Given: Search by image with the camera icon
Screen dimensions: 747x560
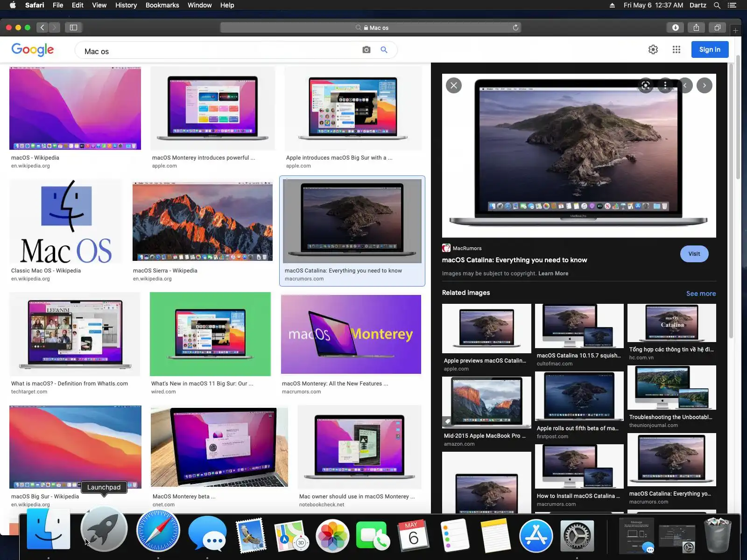Looking at the screenshot, I should coord(366,50).
